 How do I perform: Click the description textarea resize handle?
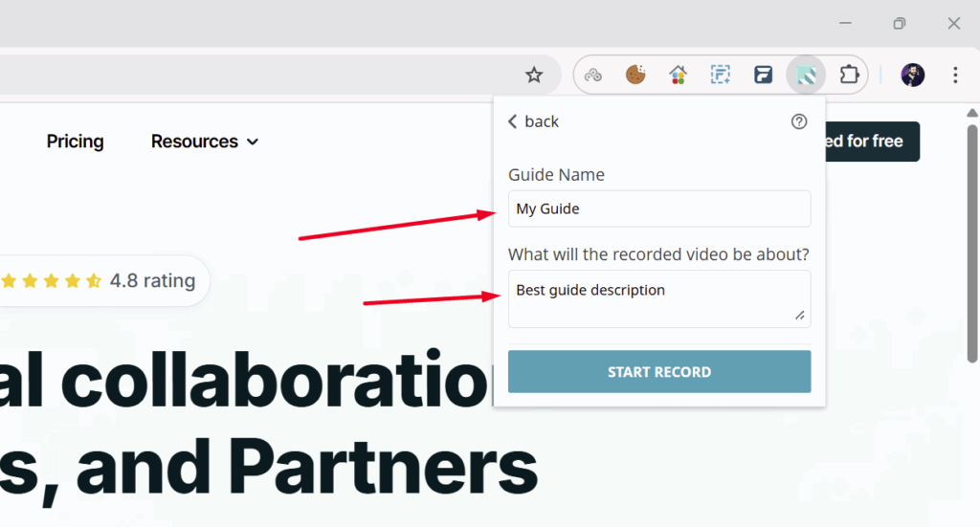[800, 316]
